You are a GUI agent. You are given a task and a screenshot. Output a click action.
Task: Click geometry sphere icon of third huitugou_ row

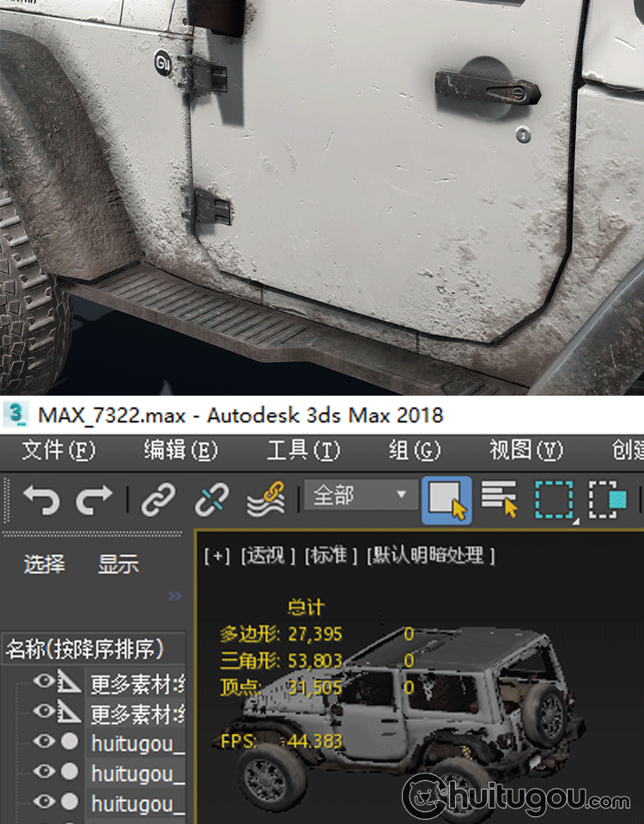70,802
